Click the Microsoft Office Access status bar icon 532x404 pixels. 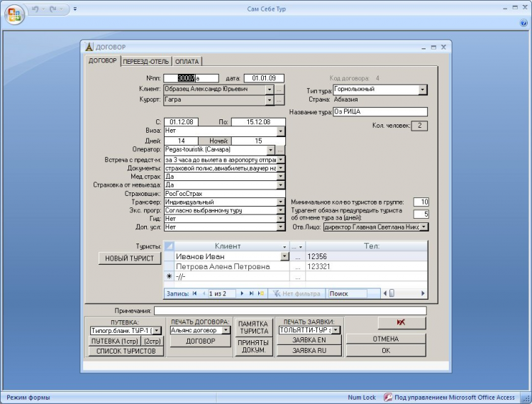(388, 397)
